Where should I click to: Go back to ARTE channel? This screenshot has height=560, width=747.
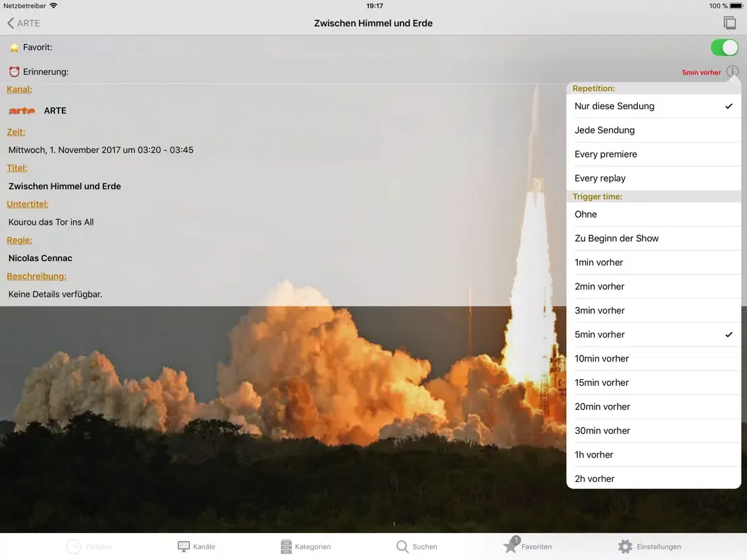[x=24, y=23]
